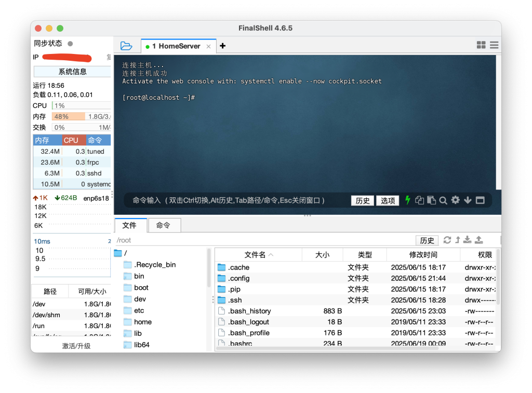Click the download icon in file panel
The height and width of the screenshot is (393, 532).
pos(468,240)
